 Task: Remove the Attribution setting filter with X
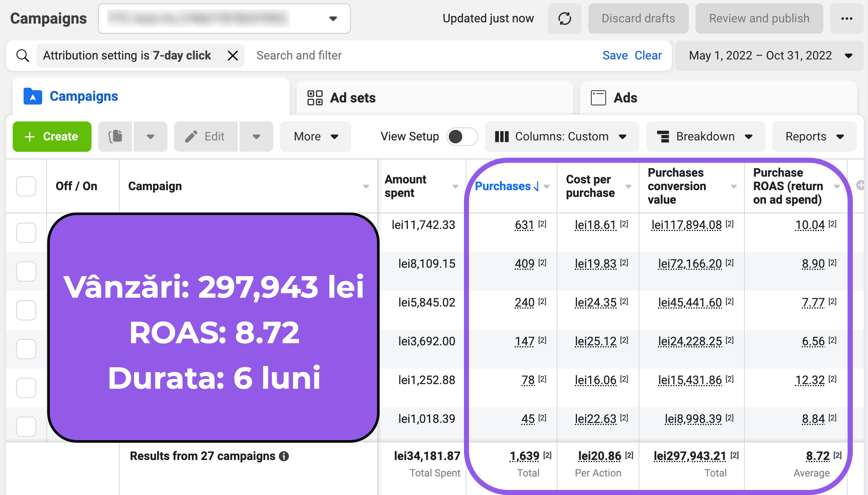tap(233, 56)
